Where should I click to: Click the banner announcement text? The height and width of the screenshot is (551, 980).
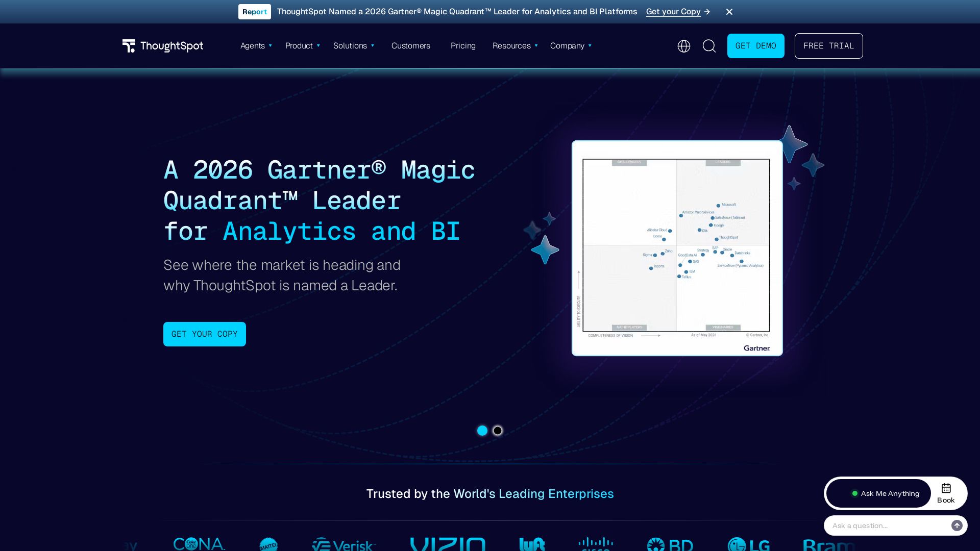(457, 12)
